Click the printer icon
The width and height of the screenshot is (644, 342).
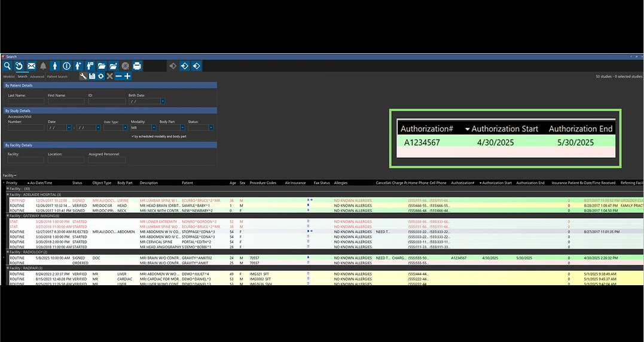(137, 66)
